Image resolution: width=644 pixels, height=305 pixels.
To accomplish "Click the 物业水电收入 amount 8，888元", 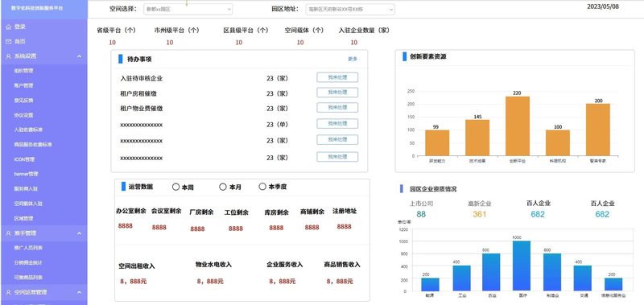I will pyautogui.click(x=210, y=282).
